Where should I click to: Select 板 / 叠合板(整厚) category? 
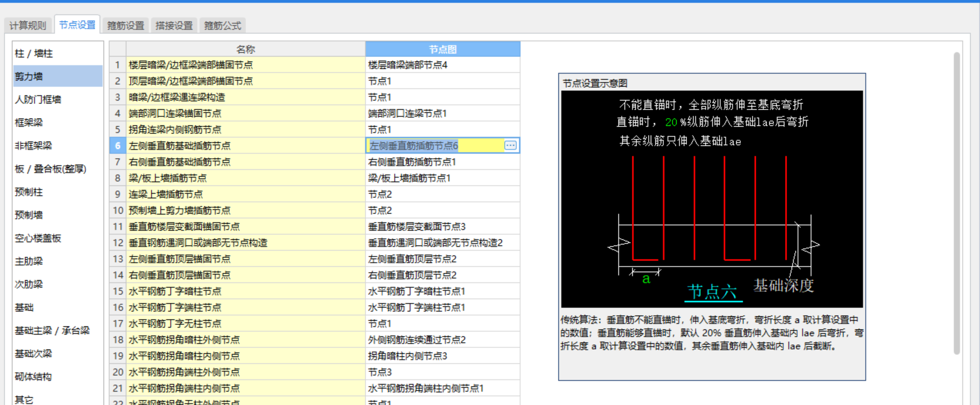point(57,169)
